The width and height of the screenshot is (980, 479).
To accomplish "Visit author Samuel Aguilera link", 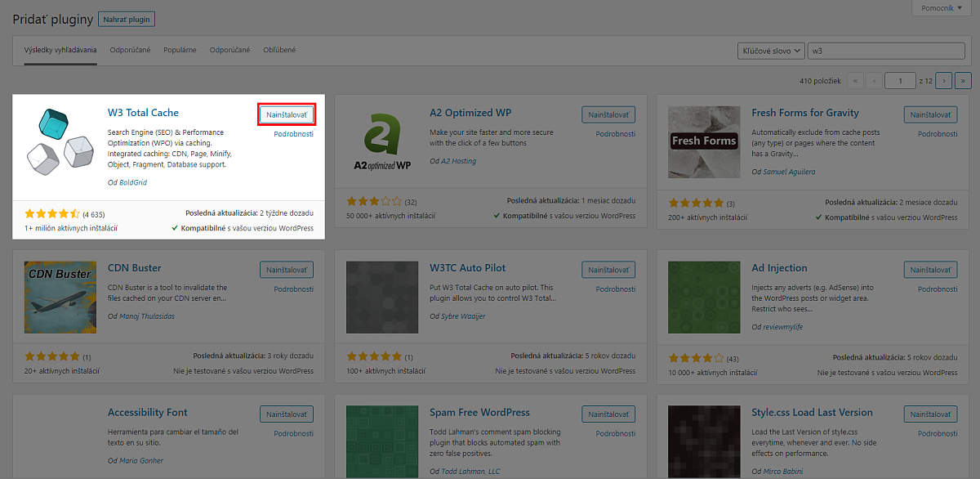I will [788, 172].
